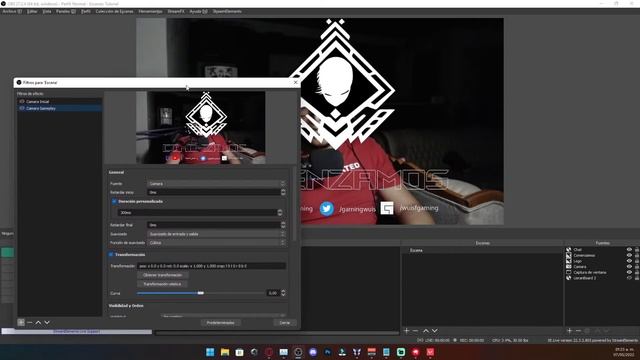This screenshot has height=360, width=640.
Task: Open the Paneles menu
Action: click(x=66, y=11)
